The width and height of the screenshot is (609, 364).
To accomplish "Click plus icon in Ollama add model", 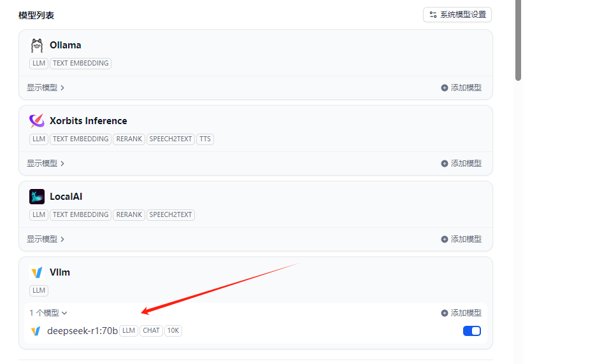I will tap(444, 88).
